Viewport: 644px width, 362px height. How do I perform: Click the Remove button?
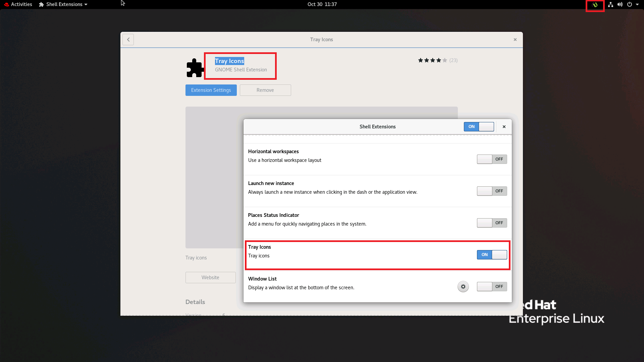coord(265,90)
